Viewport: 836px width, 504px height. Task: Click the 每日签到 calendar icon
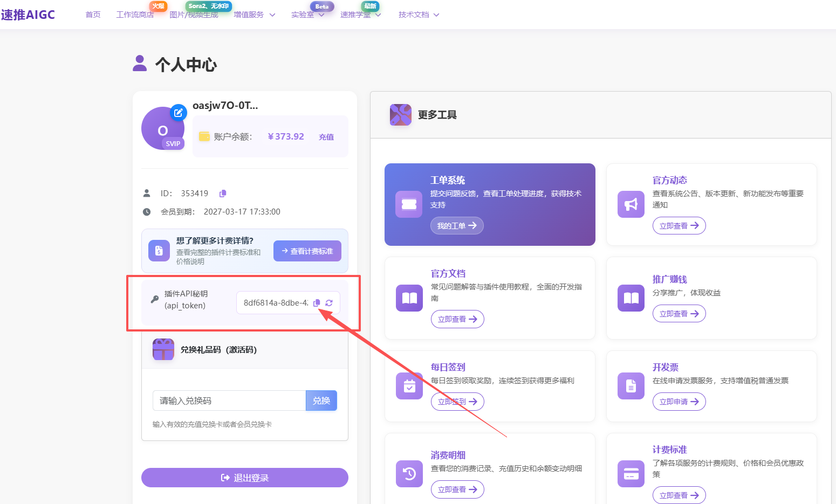click(x=409, y=386)
